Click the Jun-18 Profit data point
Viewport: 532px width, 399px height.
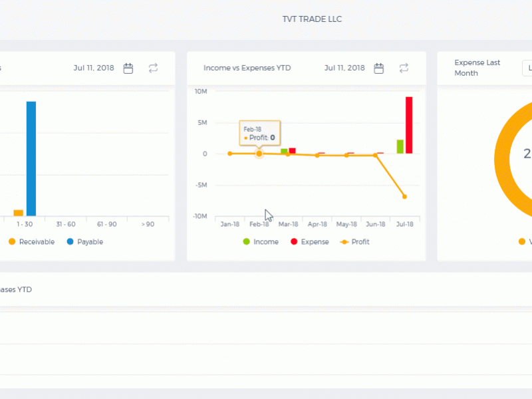coord(375,156)
